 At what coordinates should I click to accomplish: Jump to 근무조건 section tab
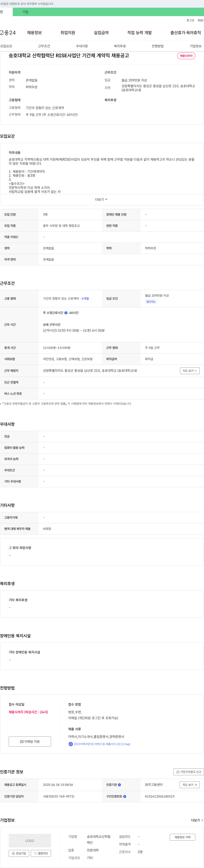(44, 46)
